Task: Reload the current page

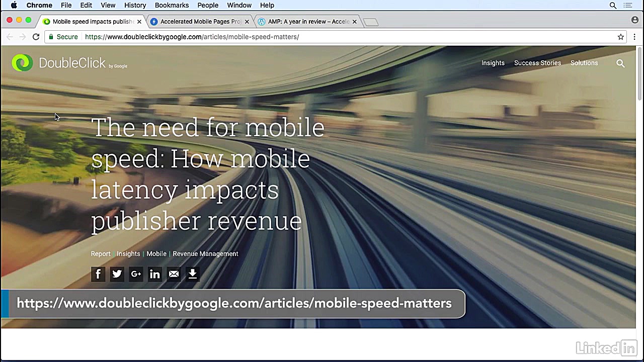Action: click(36, 37)
